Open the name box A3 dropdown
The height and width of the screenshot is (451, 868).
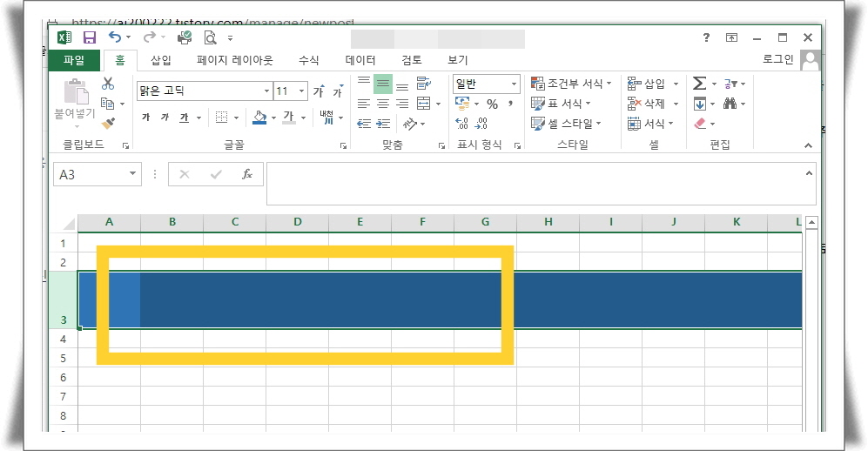tap(133, 174)
